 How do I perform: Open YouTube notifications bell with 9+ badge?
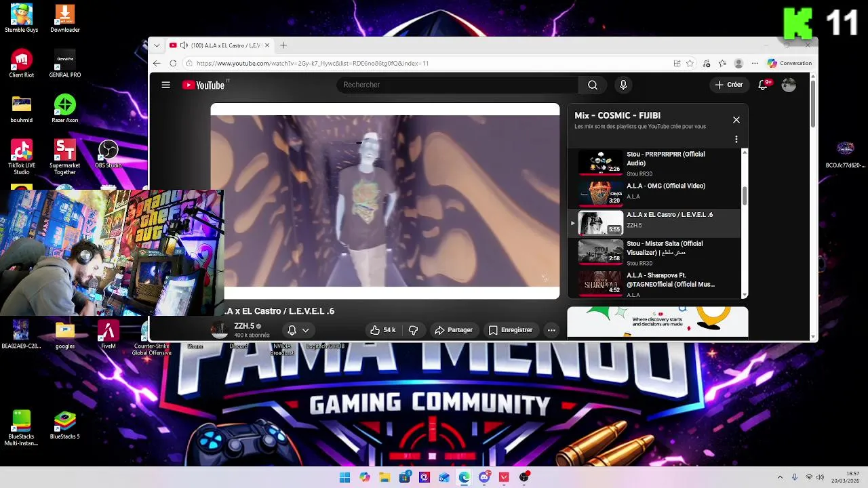pos(764,84)
